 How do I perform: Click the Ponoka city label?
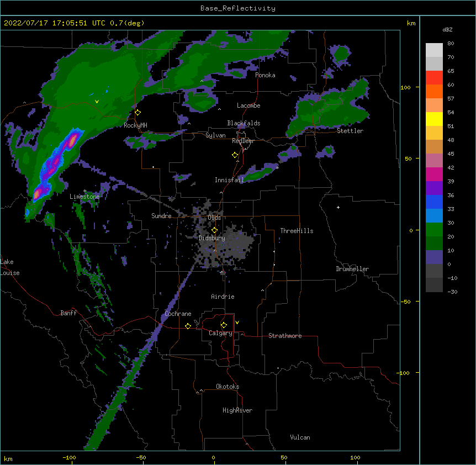coord(265,75)
